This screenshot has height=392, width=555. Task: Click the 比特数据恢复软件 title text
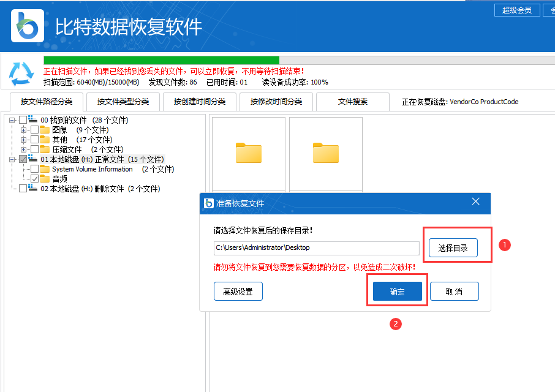(x=129, y=27)
